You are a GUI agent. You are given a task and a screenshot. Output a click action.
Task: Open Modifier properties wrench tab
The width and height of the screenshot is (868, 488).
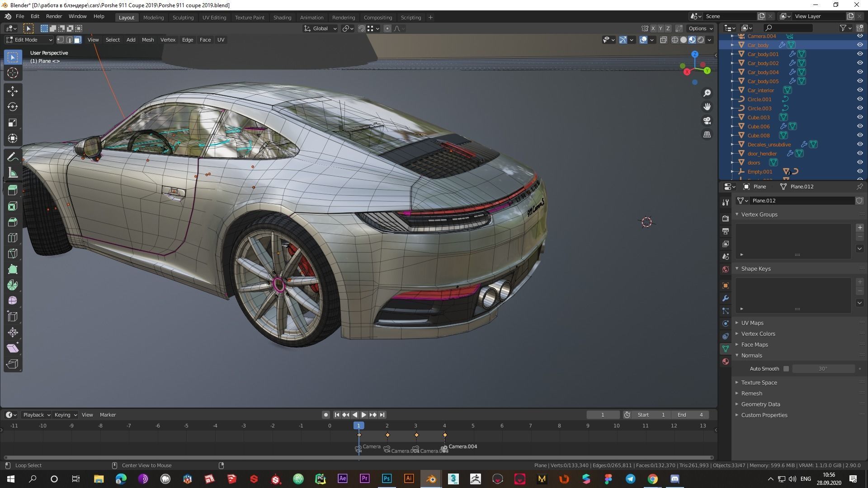(x=726, y=298)
